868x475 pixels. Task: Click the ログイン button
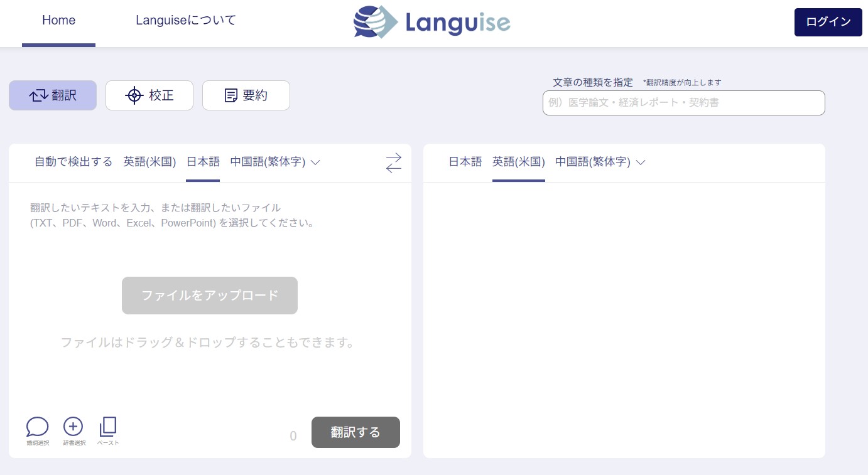pos(828,22)
